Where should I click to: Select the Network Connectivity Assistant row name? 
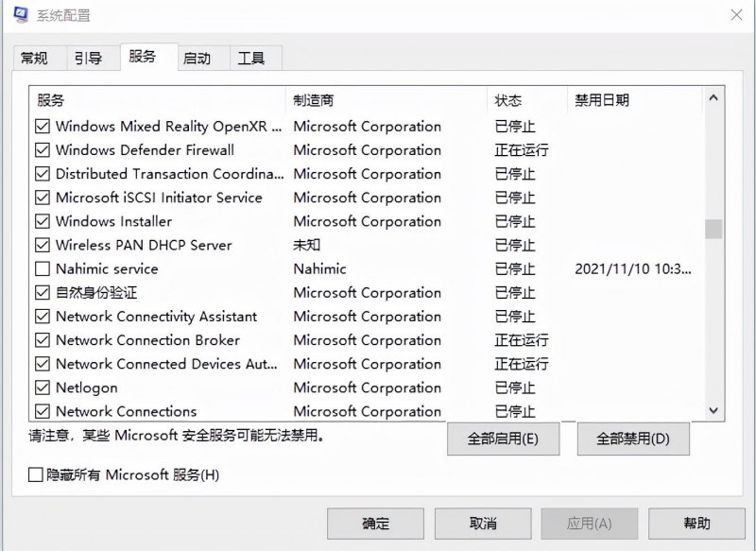(x=157, y=317)
